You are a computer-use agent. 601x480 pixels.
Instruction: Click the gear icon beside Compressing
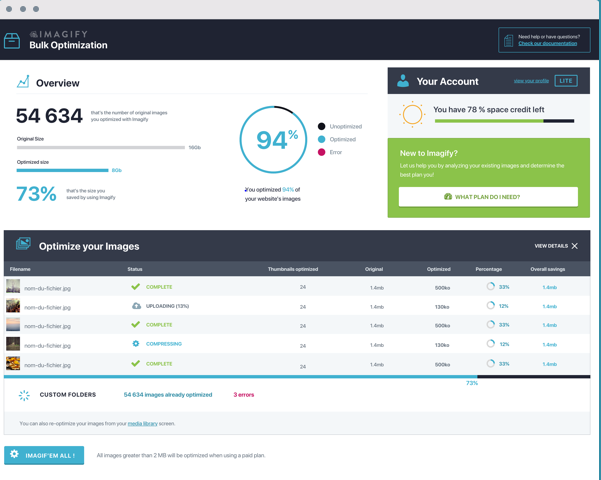(136, 344)
